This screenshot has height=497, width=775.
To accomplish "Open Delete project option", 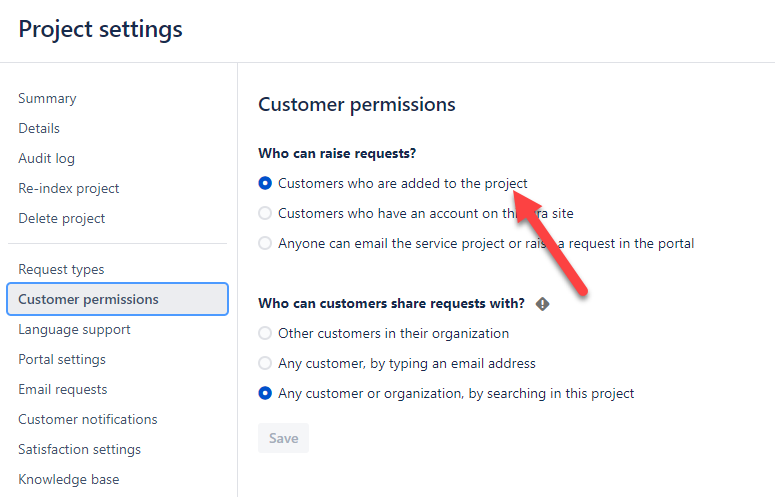I will point(62,218).
